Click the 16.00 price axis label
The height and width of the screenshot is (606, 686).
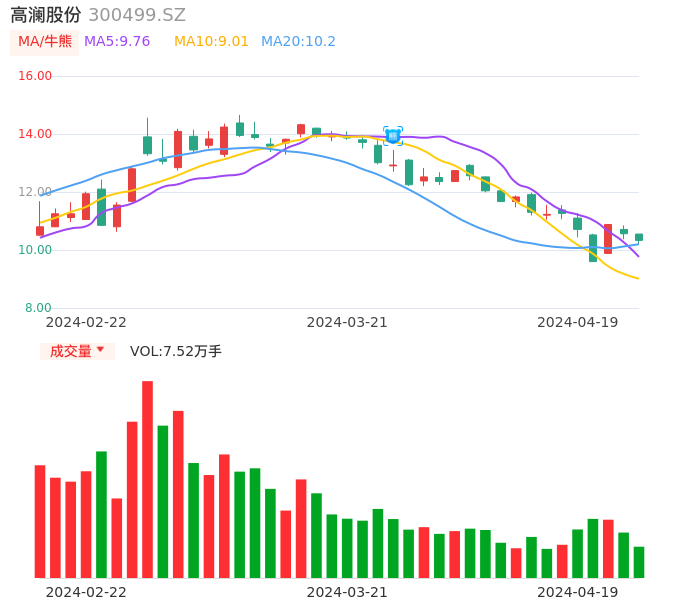[x=35, y=76]
